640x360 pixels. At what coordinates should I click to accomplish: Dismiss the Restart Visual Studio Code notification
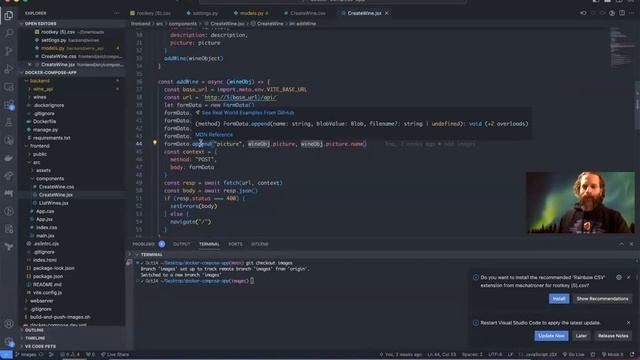pos(629,322)
